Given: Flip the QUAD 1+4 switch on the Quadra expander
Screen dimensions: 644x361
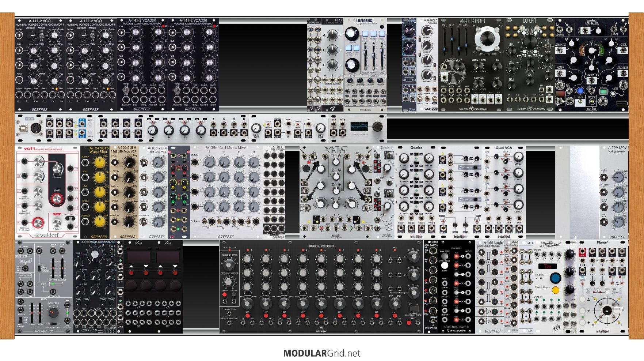Looking at the screenshot, I should [475, 168].
